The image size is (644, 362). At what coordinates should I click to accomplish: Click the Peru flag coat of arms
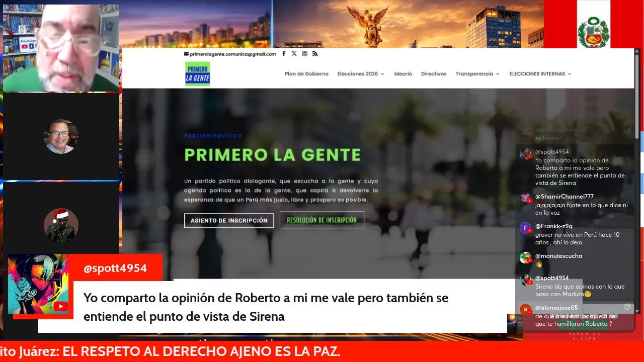click(593, 33)
